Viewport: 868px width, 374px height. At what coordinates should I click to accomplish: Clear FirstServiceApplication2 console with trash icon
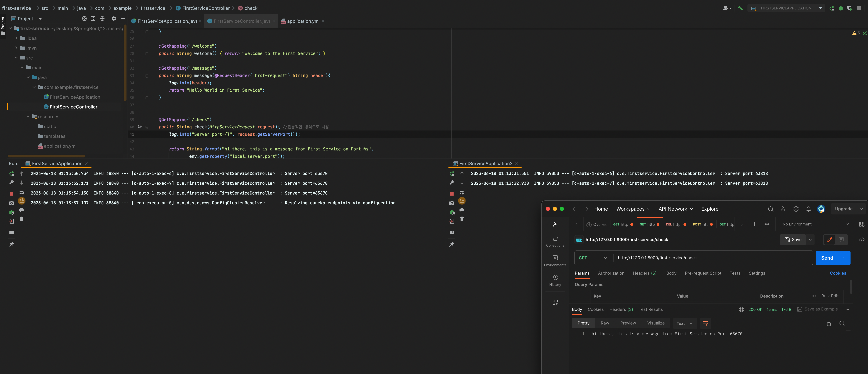(x=462, y=219)
